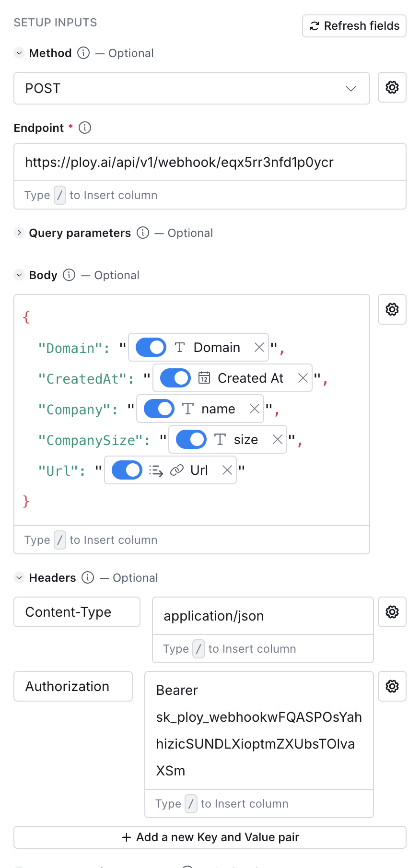The width and height of the screenshot is (420, 868).
Task: Collapse the Headers section chevron
Action: pyautogui.click(x=19, y=577)
